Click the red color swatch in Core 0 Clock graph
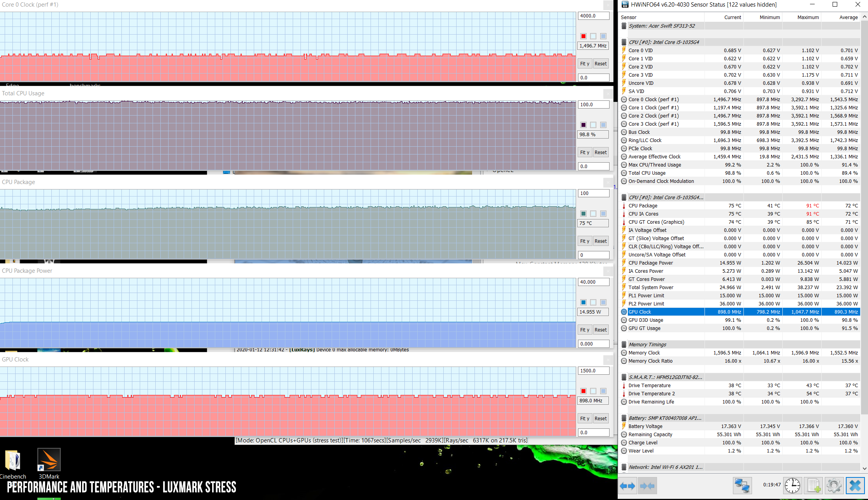The width and height of the screenshot is (868, 500). tap(583, 36)
